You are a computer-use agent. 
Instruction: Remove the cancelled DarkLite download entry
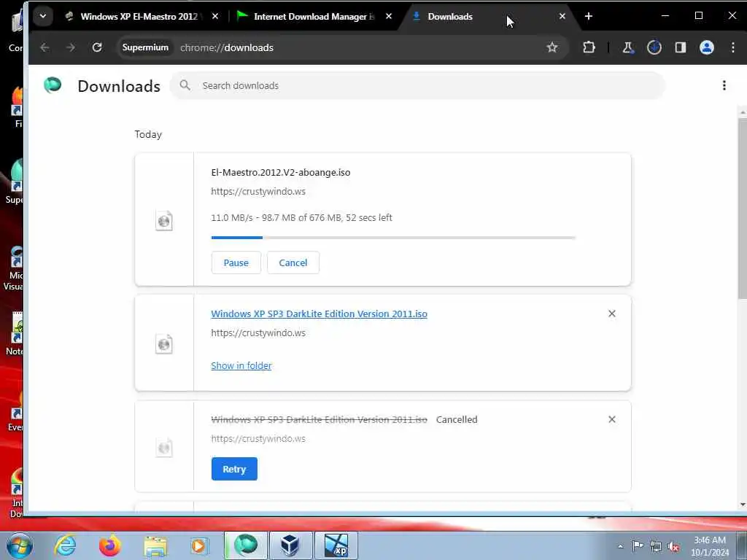pyautogui.click(x=612, y=419)
